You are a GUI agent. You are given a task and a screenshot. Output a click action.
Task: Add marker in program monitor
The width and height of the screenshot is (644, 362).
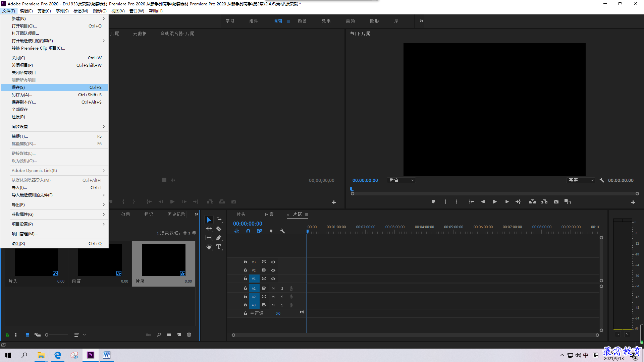click(433, 202)
